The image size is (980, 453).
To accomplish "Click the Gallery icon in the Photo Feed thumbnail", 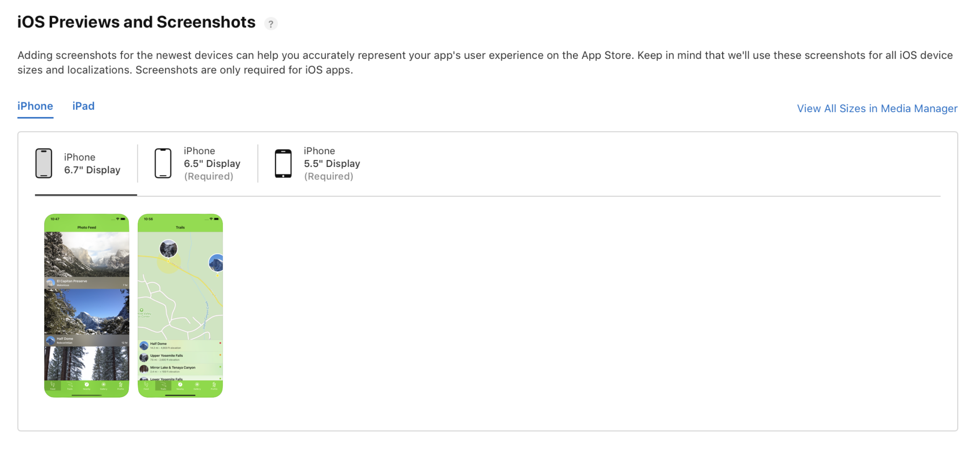I will [103, 385].
